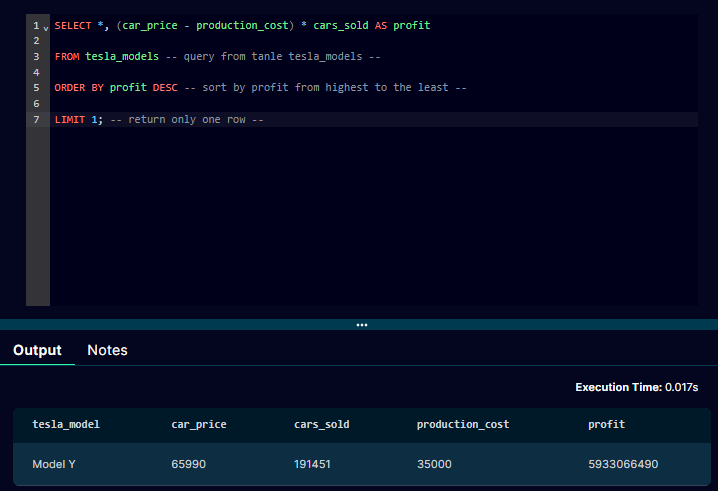The image size is (718, 491).
Task: Select the 65990 price value
Action: 189,464
